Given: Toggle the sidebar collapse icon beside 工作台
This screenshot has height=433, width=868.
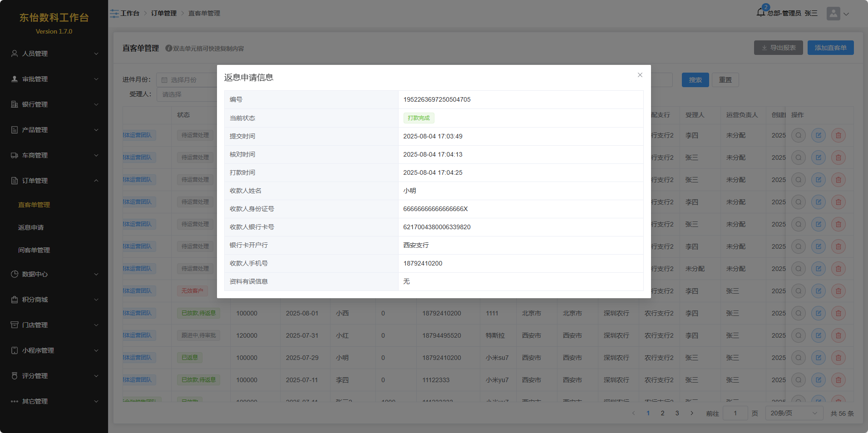Looking at the screenshot, I should pyautogui.click(x=114, y=14).
